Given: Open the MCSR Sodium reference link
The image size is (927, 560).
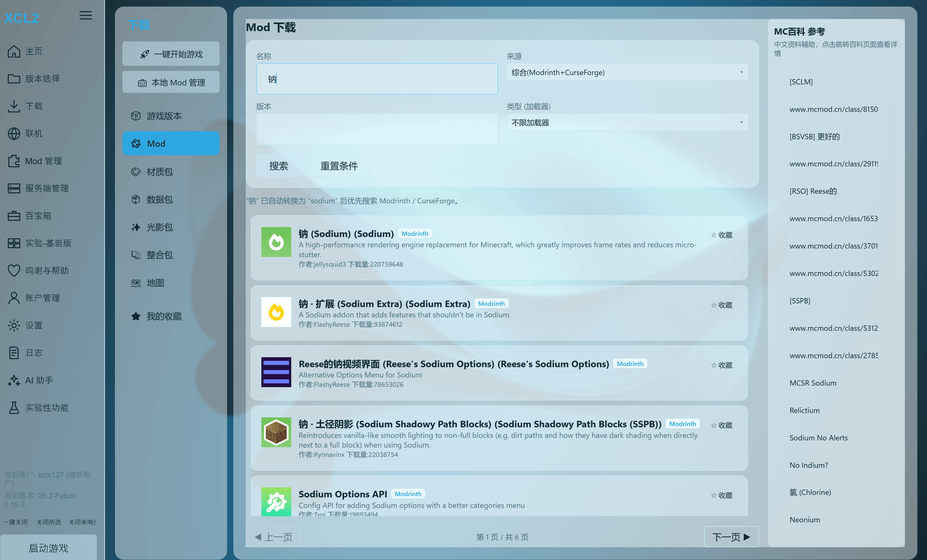Looking at the screenshot, I should click(813, 383).
